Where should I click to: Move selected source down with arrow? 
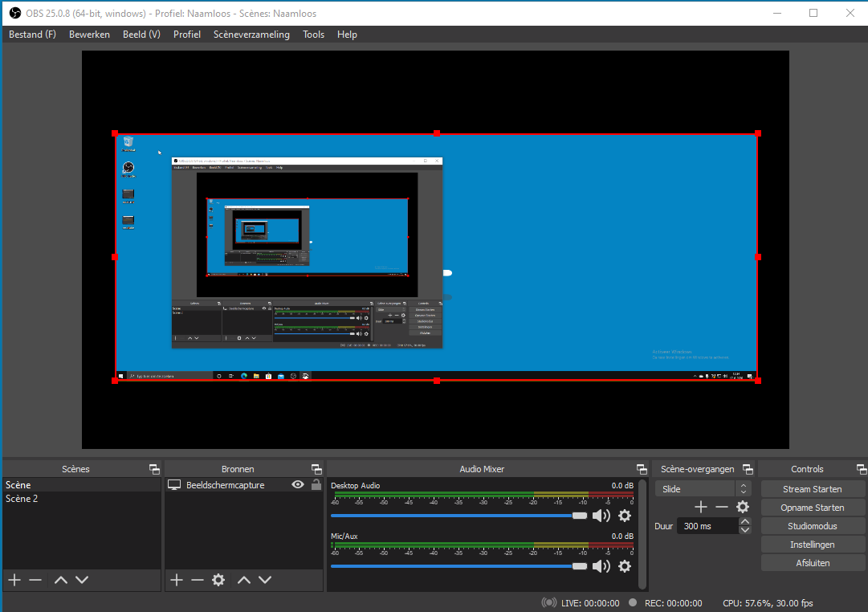coord(265,580)
